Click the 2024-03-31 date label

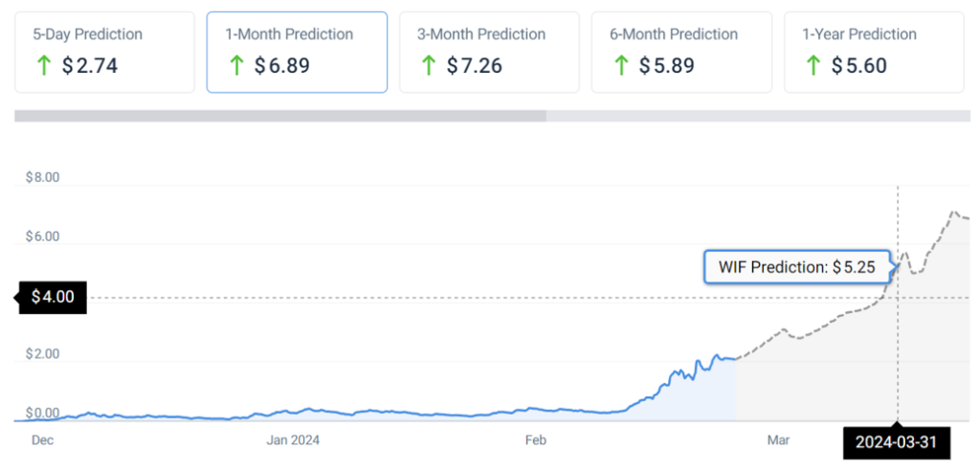896,443
